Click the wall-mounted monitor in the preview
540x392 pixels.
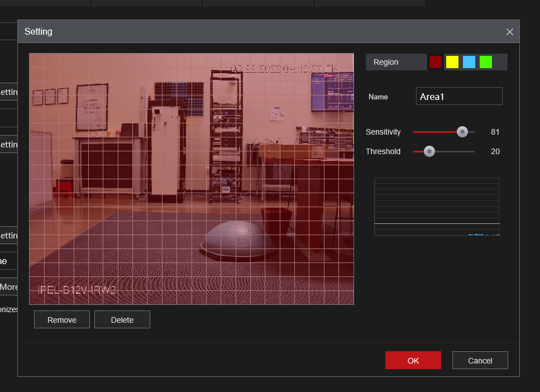pyautogui.click(x=332, y=92)
